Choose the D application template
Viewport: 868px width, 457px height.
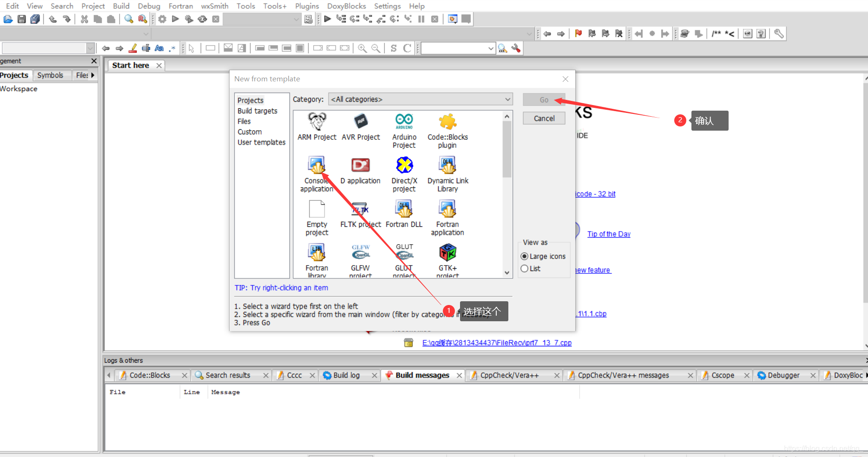(x=361, y=171)
